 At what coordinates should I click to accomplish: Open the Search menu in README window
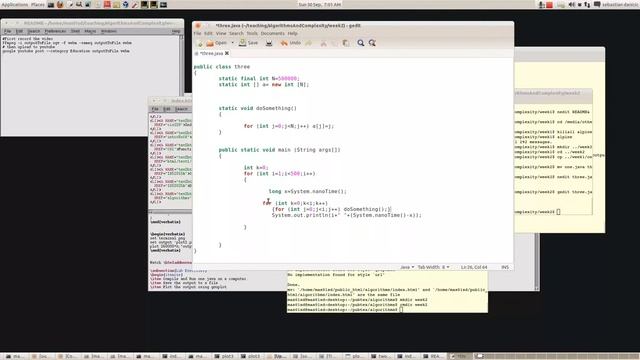[x=34, y=31]
